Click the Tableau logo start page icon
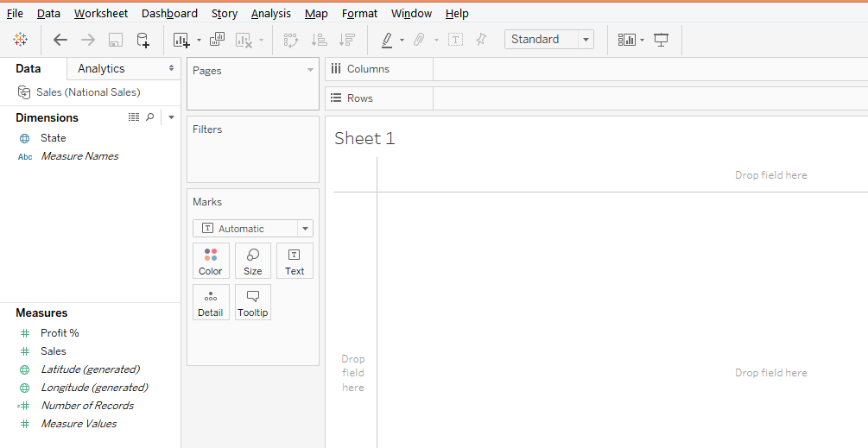The image size is (868, 448). (x=21, y=39)
